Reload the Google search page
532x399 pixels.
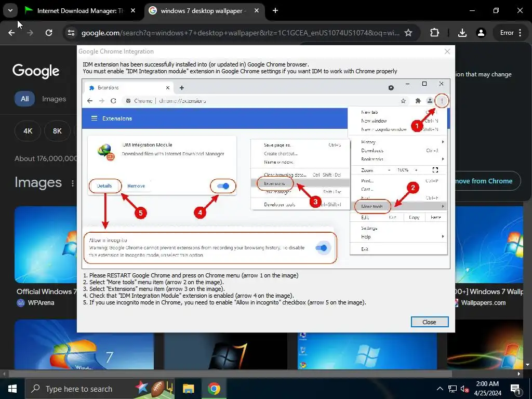[49, 33]
